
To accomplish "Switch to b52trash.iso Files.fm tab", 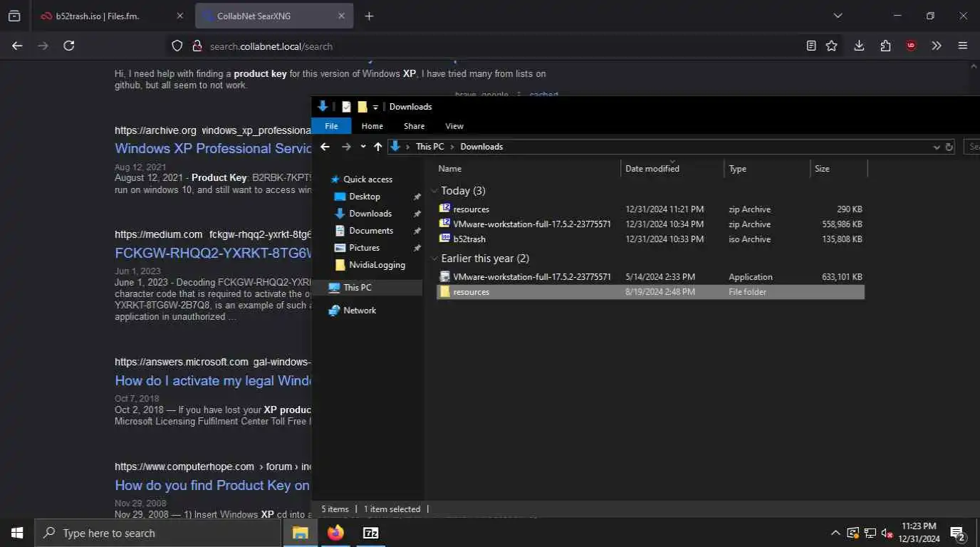I will click(112, 16).
